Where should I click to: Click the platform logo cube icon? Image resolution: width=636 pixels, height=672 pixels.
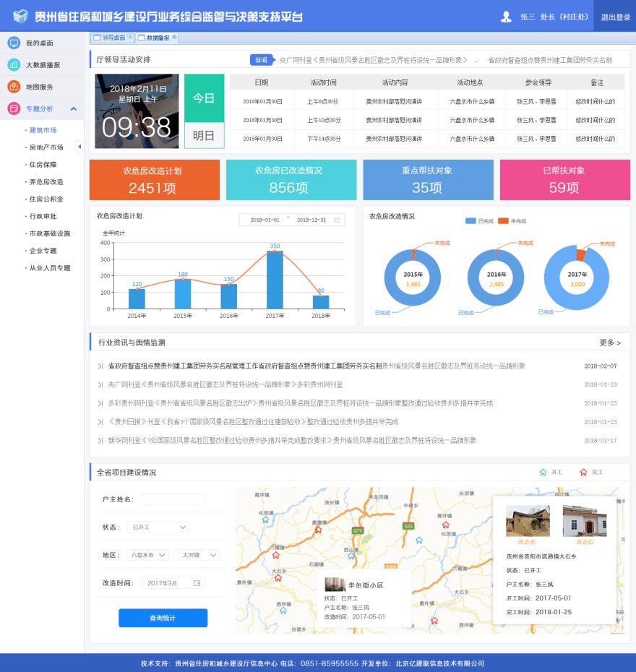coord(20,17)
